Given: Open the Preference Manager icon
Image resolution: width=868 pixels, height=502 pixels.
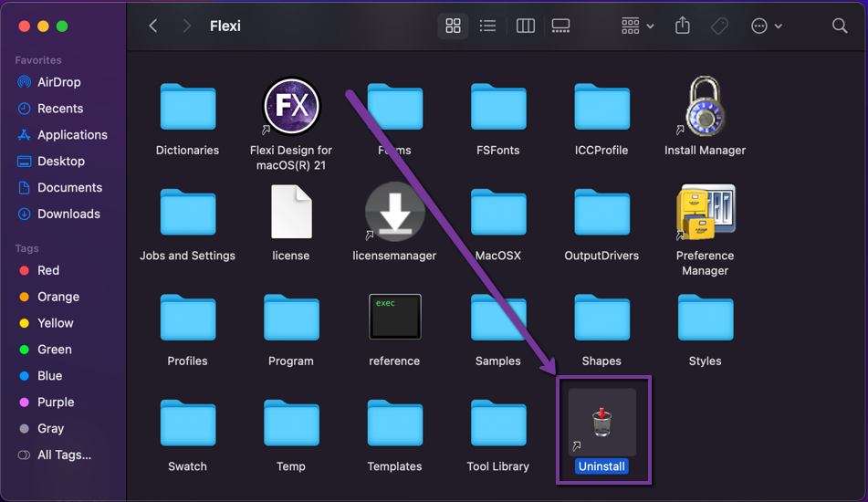Looking at the screenshot, I should click(x=705, y=212).
